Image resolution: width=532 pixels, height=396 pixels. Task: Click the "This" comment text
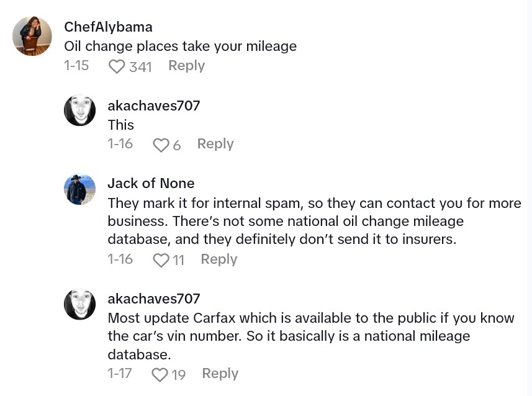(121, 125)
